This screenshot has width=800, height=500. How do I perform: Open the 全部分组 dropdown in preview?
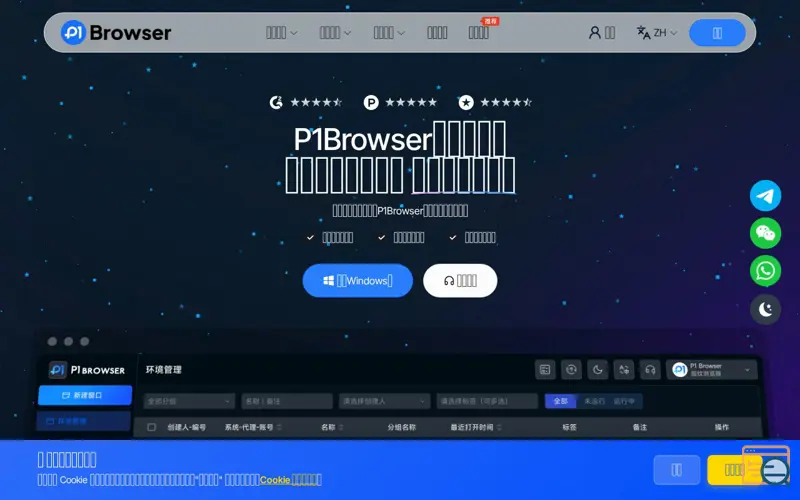click(x=189, y=401)
